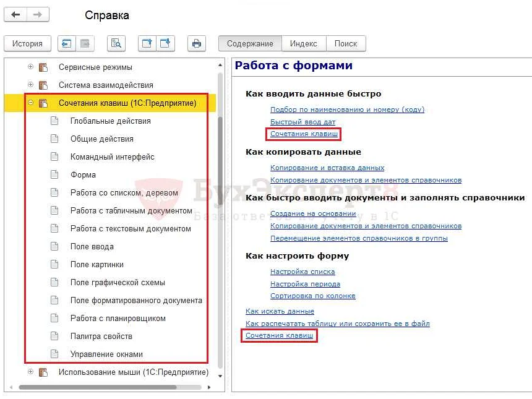The image size is (532, 399).
Task: Follow the Копирование и вставка данных link
Action: [x=327, y=168]
